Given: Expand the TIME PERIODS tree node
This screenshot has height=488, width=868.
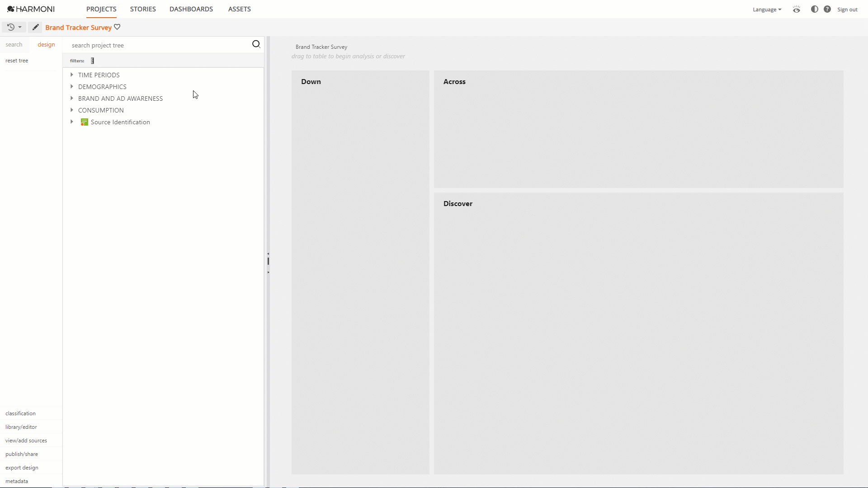Looking at the screenshot, I should tap(71, 75).
